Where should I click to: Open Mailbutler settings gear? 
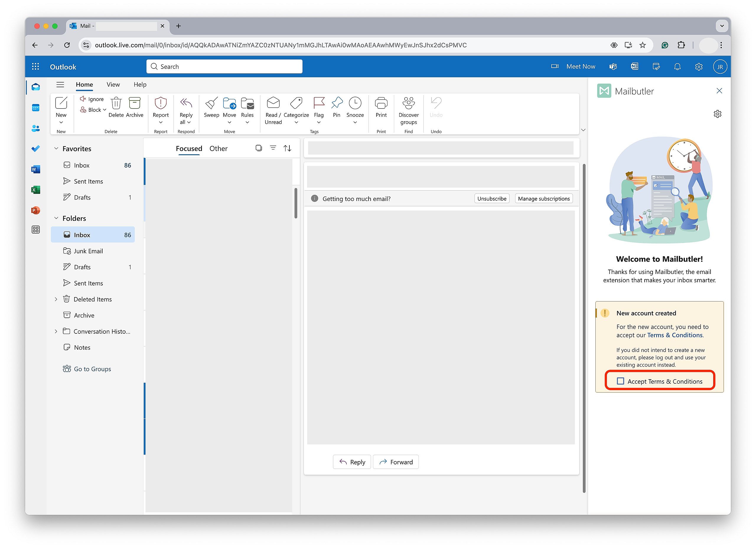tap(717, 114)
